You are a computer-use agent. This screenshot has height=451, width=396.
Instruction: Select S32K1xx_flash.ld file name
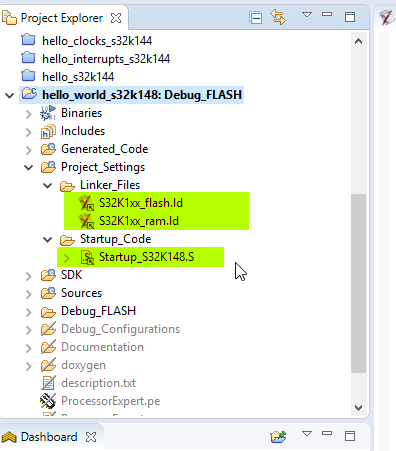141,203
